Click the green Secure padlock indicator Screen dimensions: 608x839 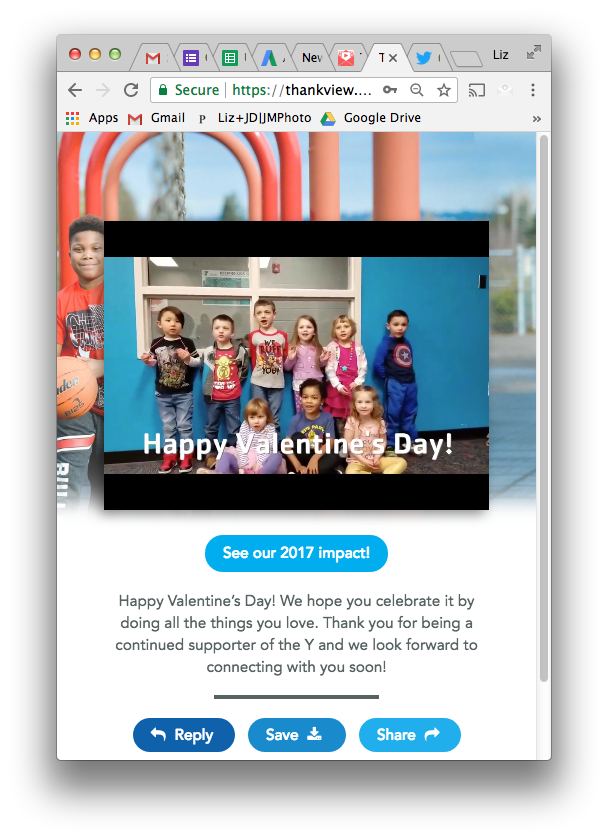(189, 90)
